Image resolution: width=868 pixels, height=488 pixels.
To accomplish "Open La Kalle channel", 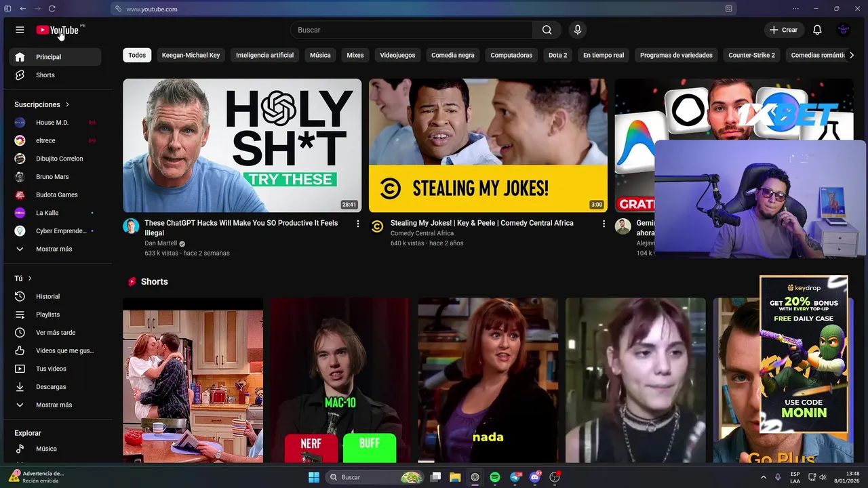I will click(x=56, y=213).
